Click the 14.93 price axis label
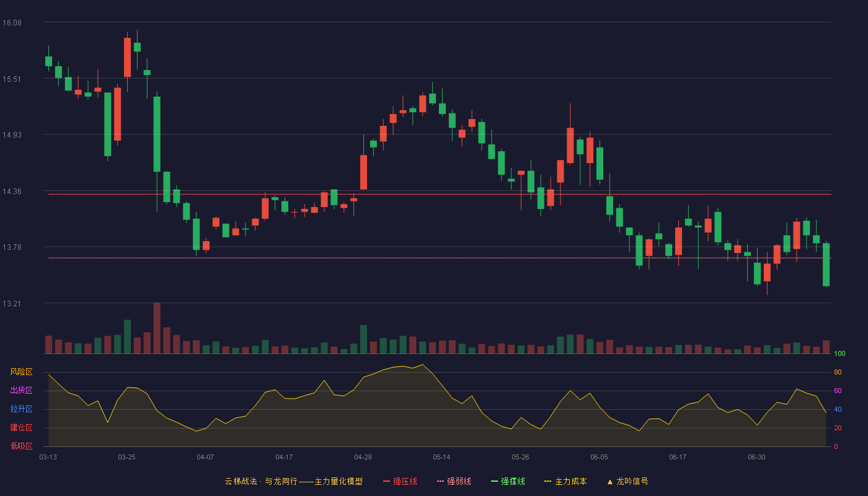The image size is (868, 496). pos(12,135)
